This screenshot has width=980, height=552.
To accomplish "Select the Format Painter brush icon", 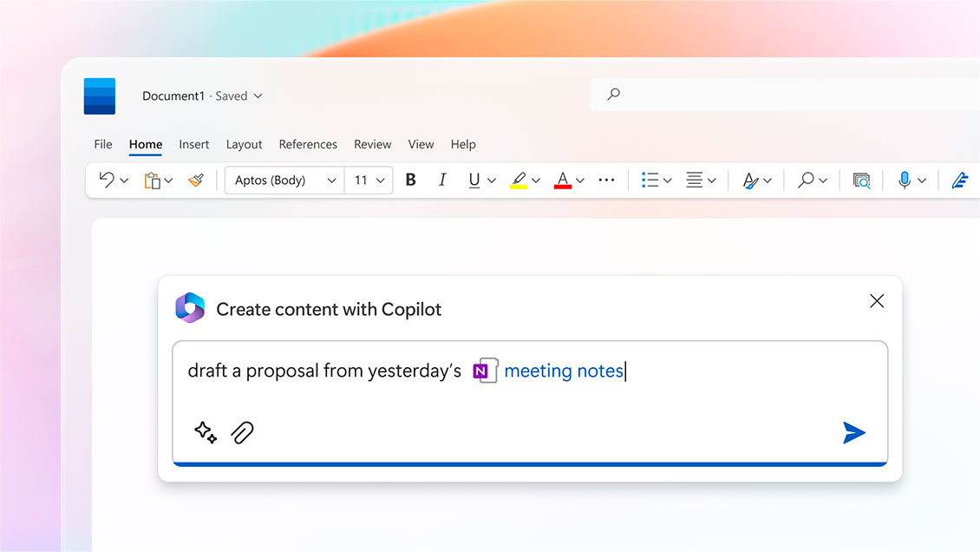I will pos(195,180).
